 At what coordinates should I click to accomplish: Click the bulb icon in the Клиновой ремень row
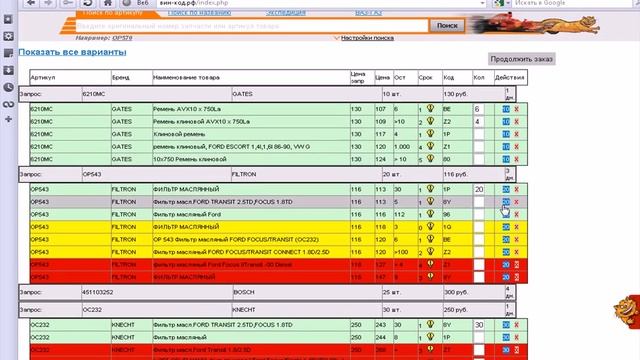430,133
